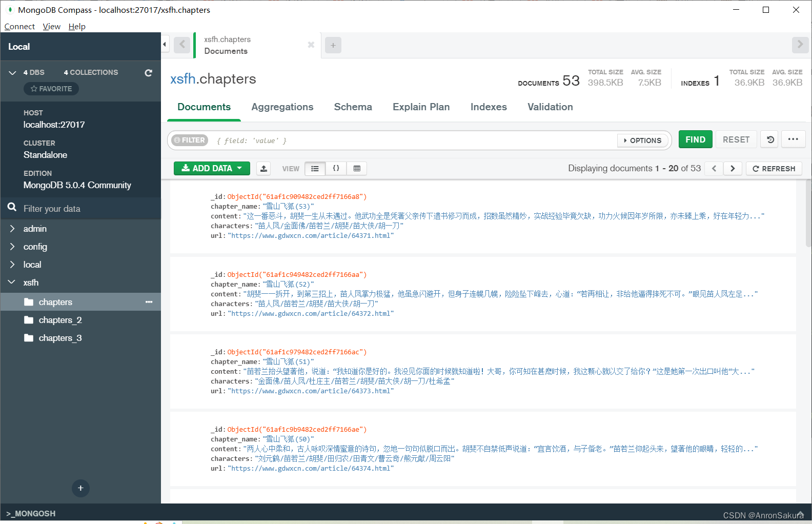Open chapters collection more actions
Viewport: 812px width, 524px height.
pos(149,302)
